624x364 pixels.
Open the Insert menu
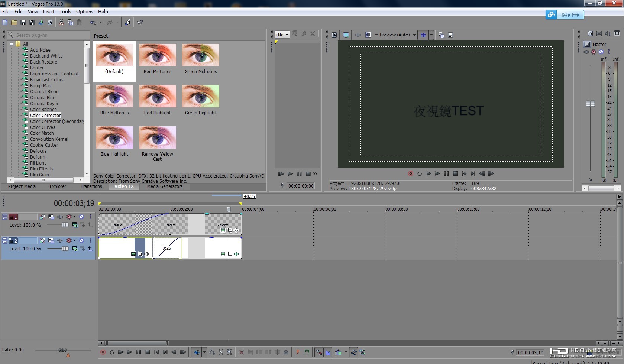[x=48, y=12]
